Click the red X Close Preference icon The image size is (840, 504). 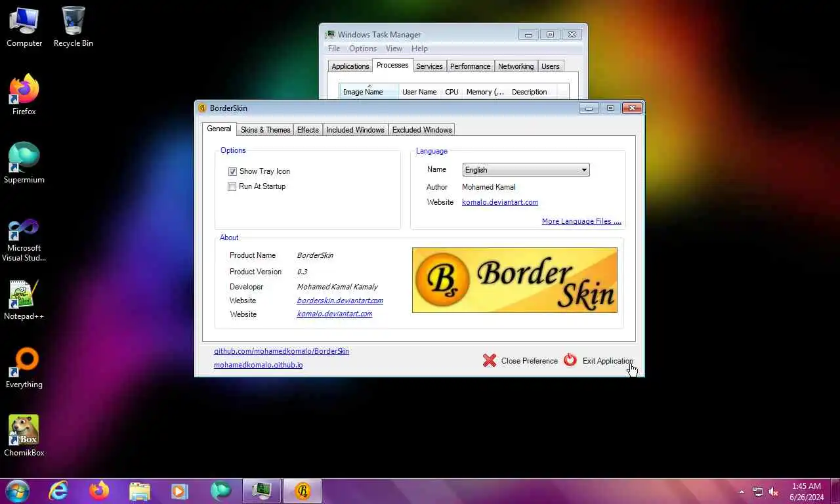[x=490, y=360]
